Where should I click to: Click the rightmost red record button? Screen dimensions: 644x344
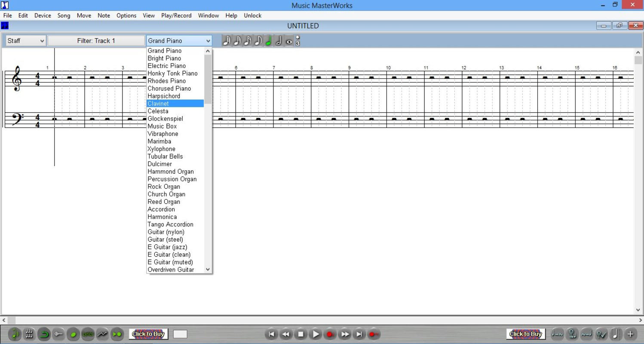pyautogui.click(x=374, y=334)
